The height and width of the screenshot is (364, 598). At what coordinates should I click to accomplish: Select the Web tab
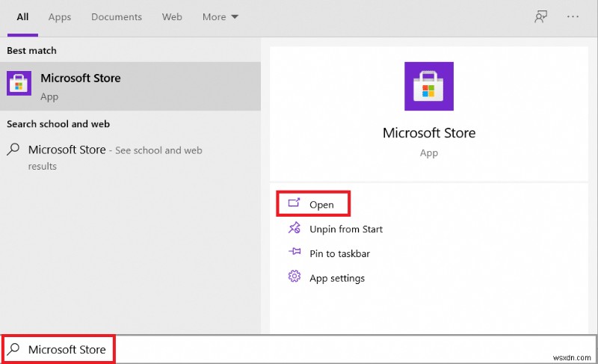click(172, 17)
